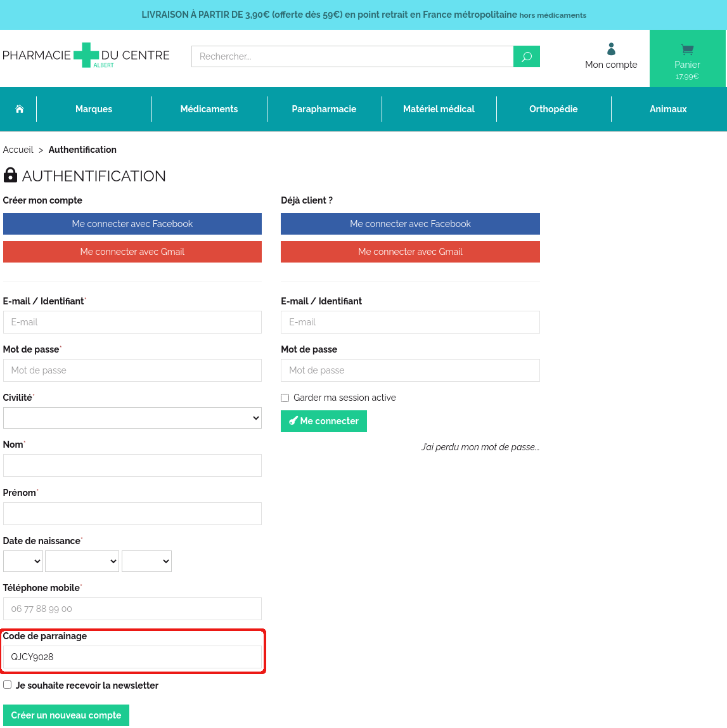Open the birth day dropdown
The image size is (727, 728).
[x=23, y=561]
